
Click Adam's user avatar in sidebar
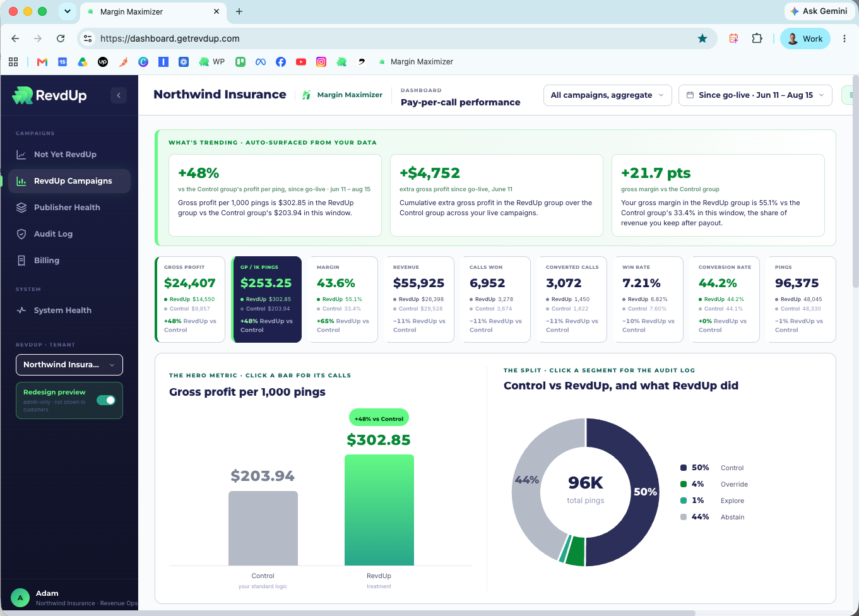[x=20, y=598]
